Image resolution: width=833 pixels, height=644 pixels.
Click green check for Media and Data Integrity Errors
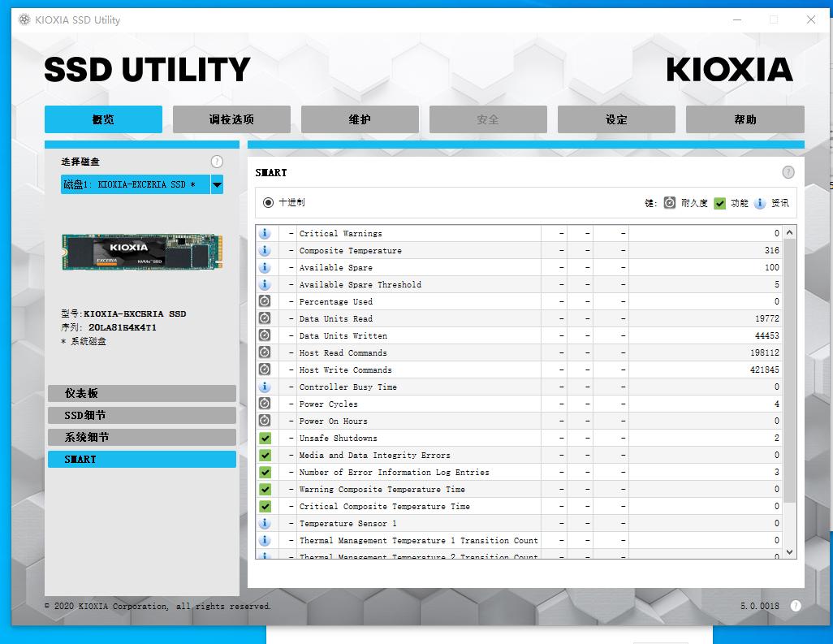point(265,455)
